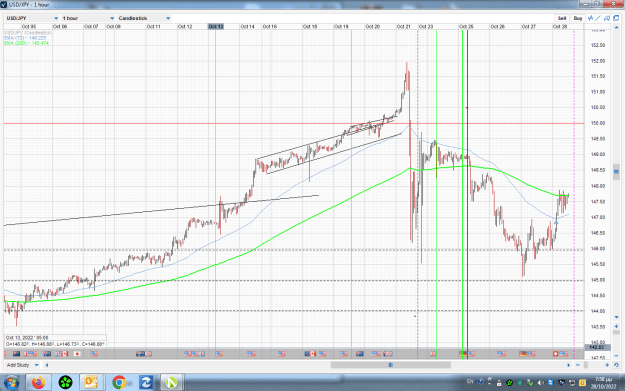Click the scroll-left arrow next to Add Study

[47, 365]
